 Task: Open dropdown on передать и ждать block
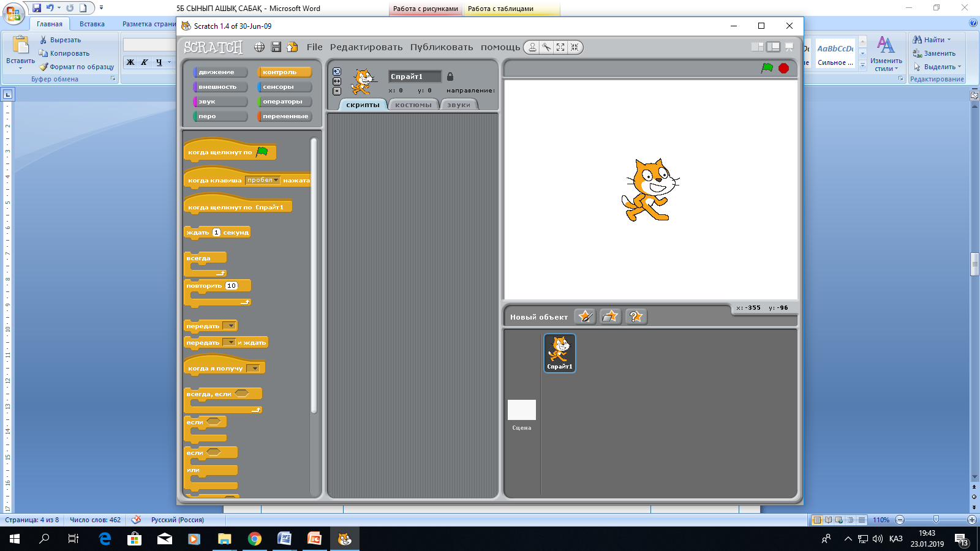point(229,342)
